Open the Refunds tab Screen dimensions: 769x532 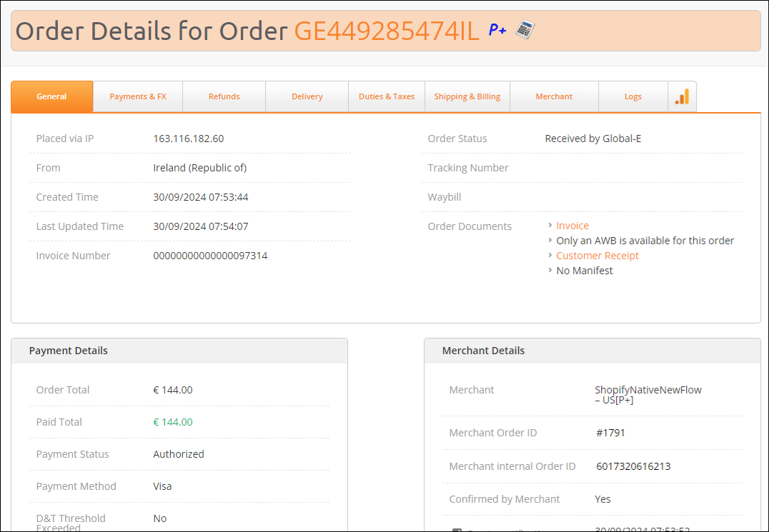[224, 96]
